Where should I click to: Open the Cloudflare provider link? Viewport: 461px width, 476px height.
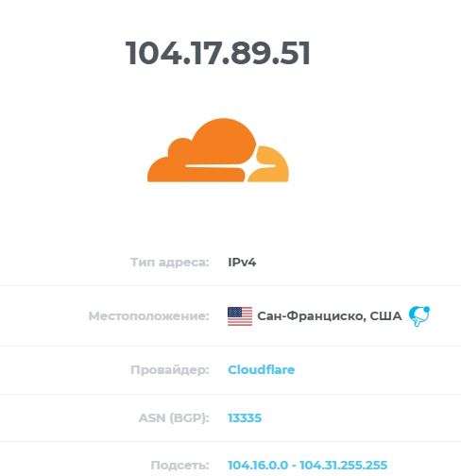click(261, 369)
